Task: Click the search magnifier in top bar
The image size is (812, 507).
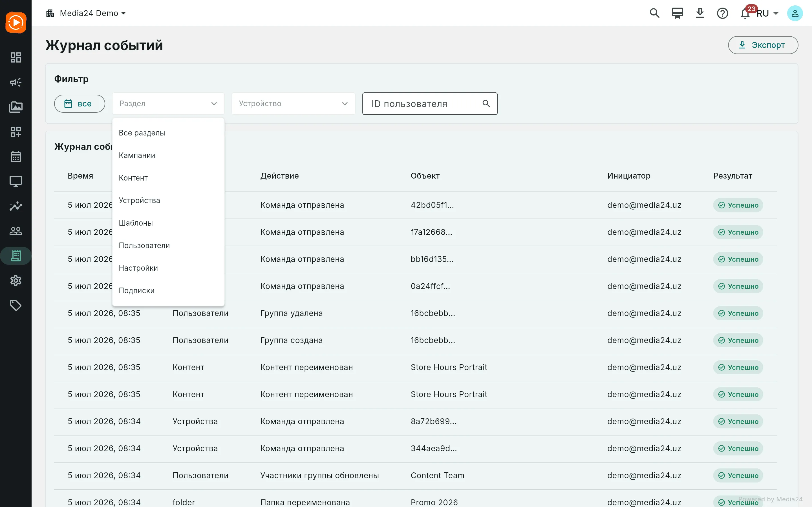Action: 654,14
